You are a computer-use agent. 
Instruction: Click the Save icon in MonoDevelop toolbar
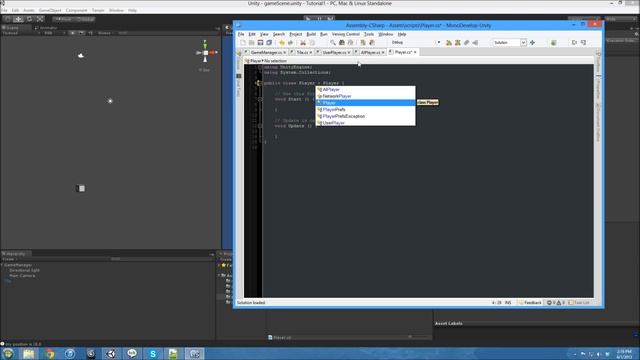click(x=260, y=42)
